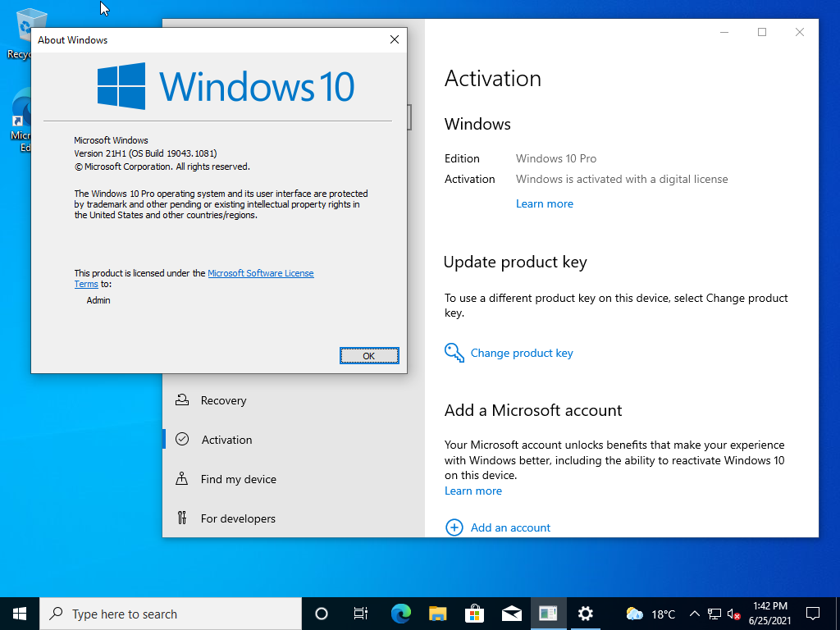Open Microsoft Store from taskbar

pyautogui.click(x=474, y=614)
